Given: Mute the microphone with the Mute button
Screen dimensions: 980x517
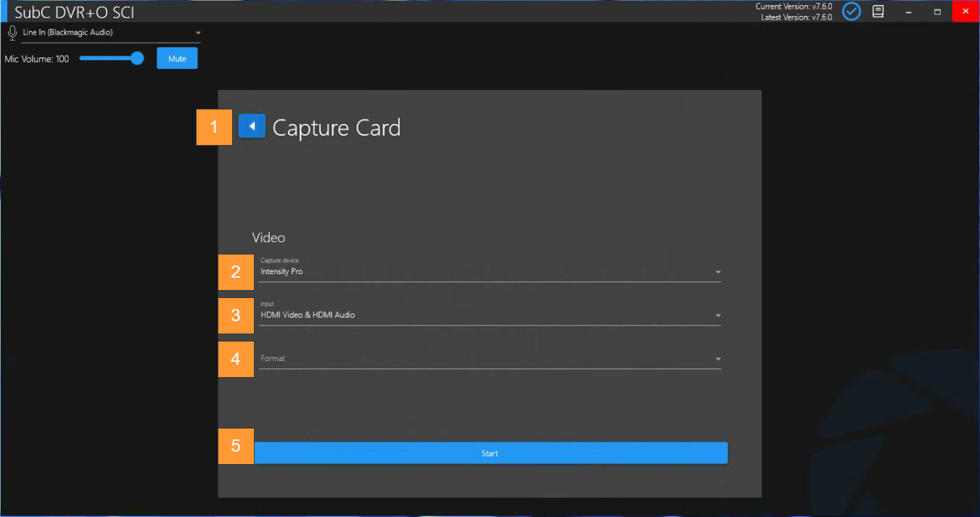Looking at the screenshot, I should [177, 59].
